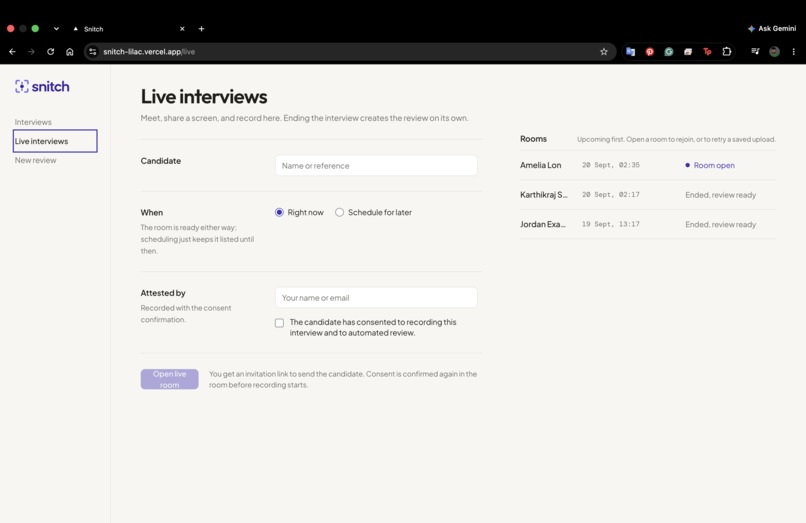Reload the current page
The image size is (806, 523).
pos(50,51)
